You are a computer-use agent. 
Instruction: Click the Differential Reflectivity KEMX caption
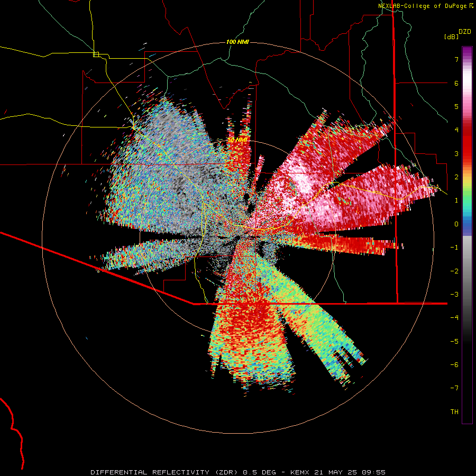pos(238,472)
